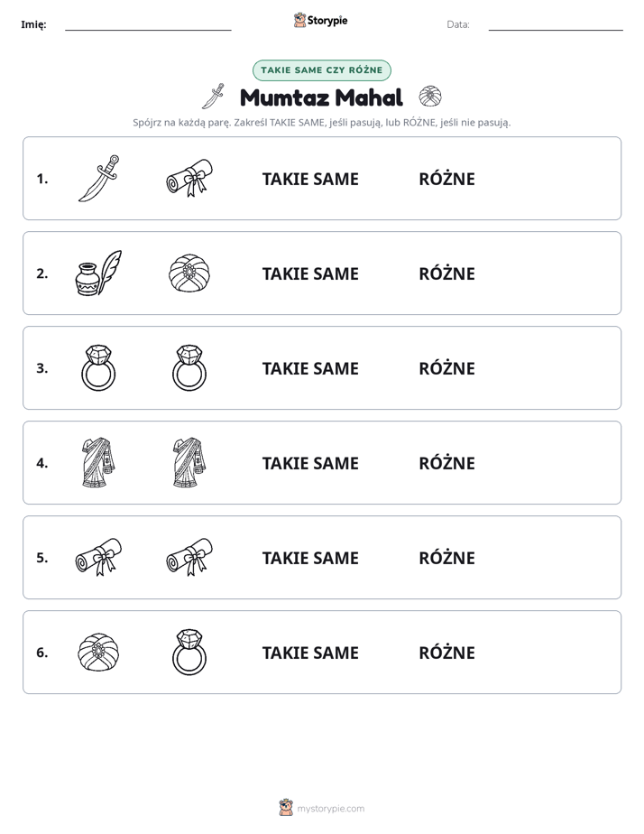Click the left scroll icon in row 5
Image resolution: width=644 pixels, height=834 pixels.
pyautogui.click(x=99, y=557)
